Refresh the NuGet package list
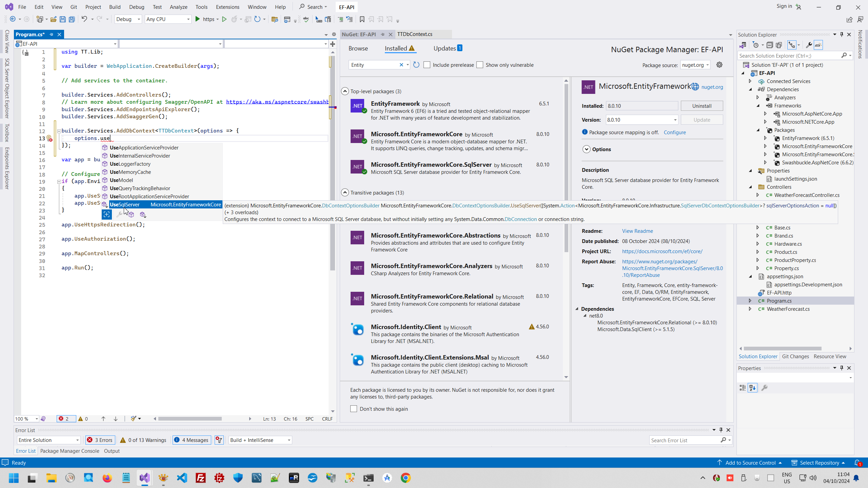This screenshot has width=868, height=488. [416, 65]
